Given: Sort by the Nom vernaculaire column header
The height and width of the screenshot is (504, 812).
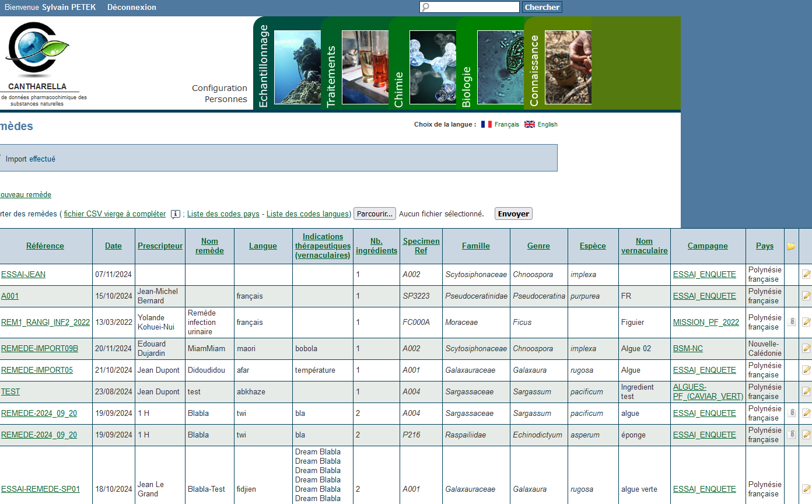Looking at the screenshot, I should pyautogui.click(x=644, y=246).
